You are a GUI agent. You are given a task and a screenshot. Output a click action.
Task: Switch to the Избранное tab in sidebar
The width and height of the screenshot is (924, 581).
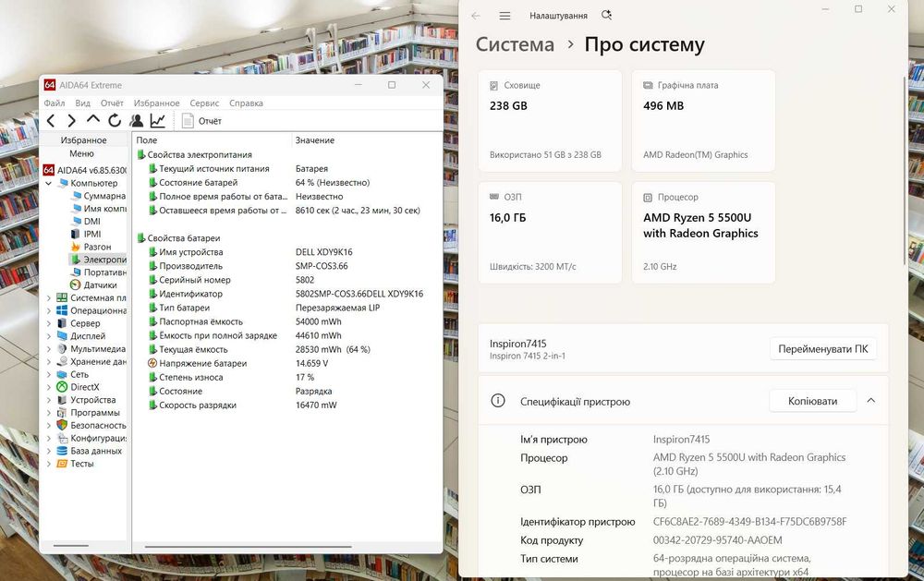(x=84, y=140)
